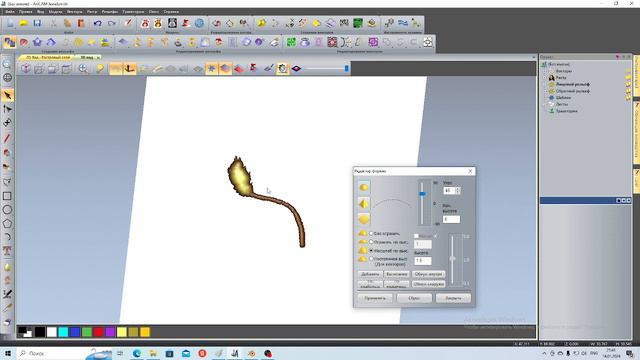Click the isometric cube view icon
640x360 pixels.
[x=26, y=69]
